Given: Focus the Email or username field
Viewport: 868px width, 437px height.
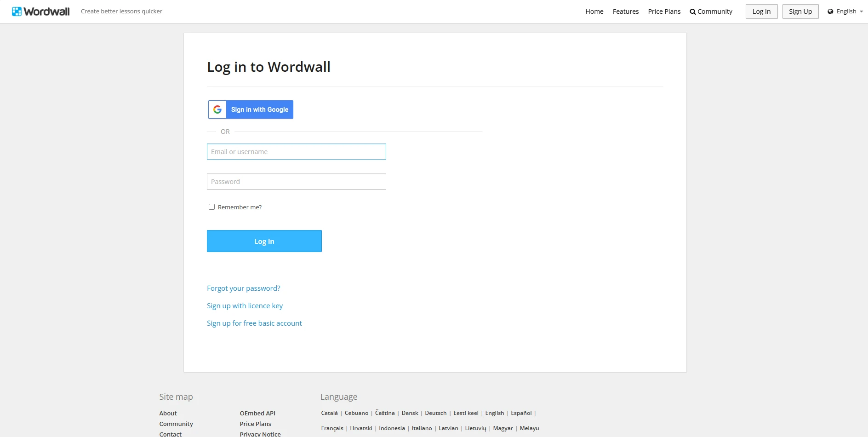Looking at the screenshot, I should coord(296,152).
